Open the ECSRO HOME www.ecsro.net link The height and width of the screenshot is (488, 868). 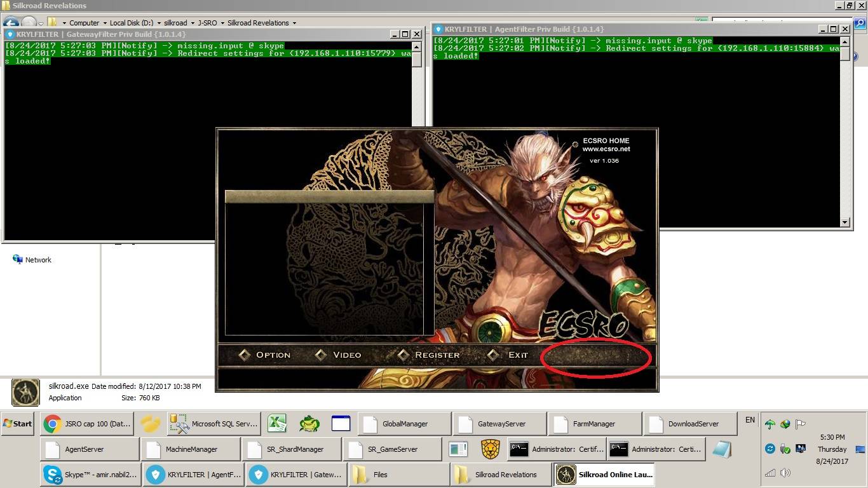(x=606, y=145)
